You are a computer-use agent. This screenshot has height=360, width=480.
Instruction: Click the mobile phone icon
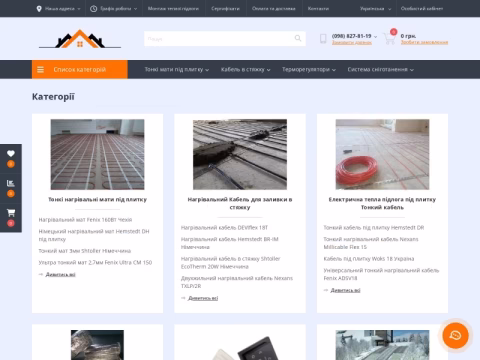323,39
